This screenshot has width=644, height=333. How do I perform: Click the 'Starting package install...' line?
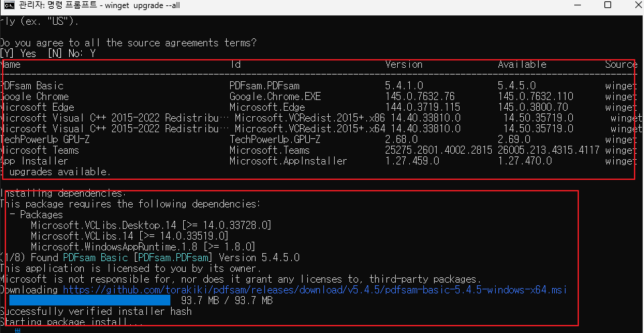[72, 322]
